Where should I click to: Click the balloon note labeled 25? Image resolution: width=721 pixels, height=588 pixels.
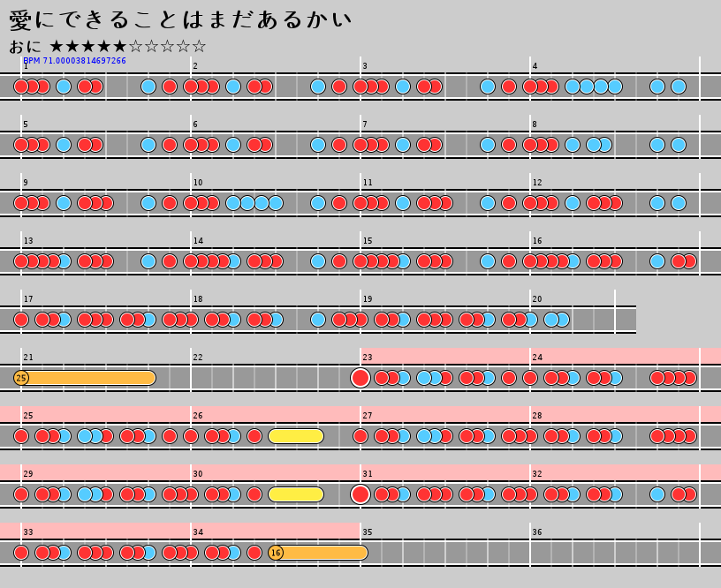pyautogui.click(x=21, y=378)
